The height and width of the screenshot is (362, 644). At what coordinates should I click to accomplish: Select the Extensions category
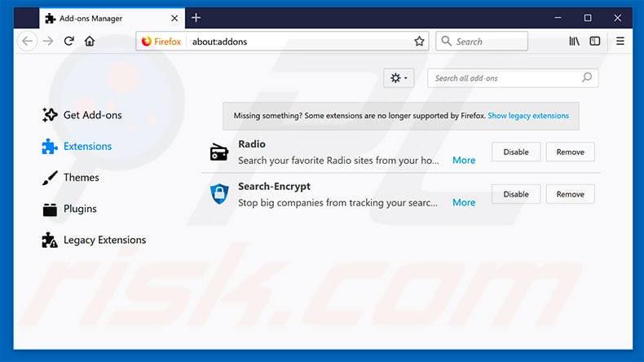(x=77, y=146)
